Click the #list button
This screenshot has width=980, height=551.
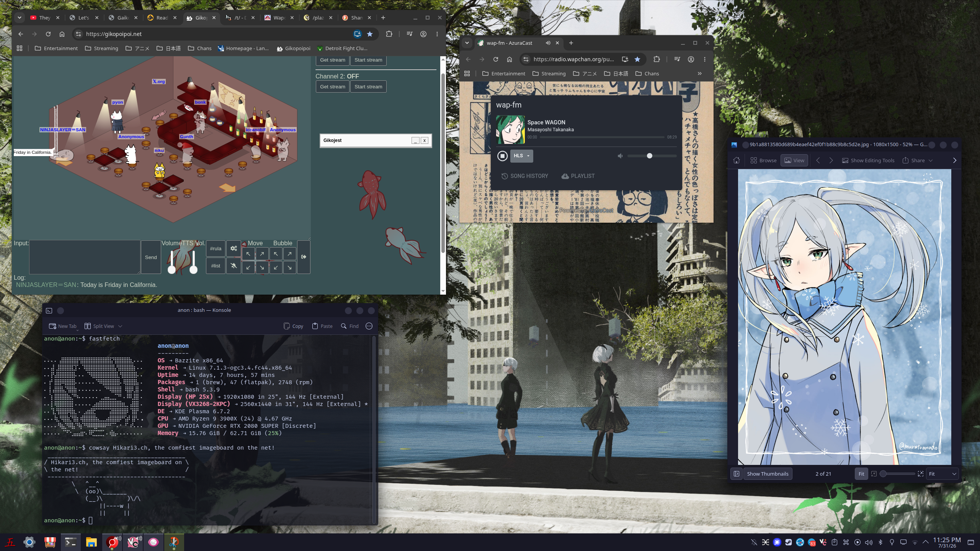[x=216, y=266]
